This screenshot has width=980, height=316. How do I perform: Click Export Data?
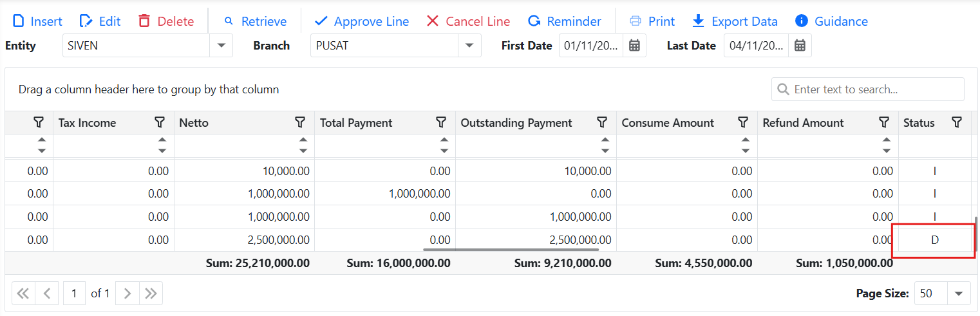pos(735,21)
